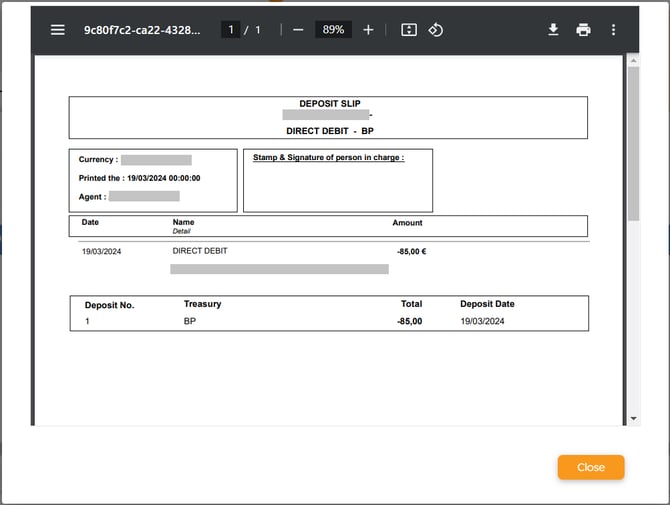Select the current page number field
This screenshot has height=505, width=670.
[x=231, y=30]
